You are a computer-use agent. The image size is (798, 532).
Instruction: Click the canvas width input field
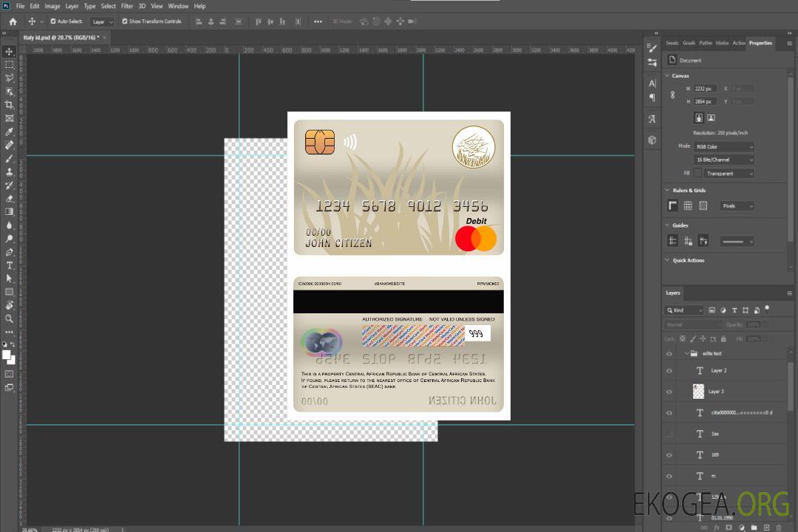[705, 89]
